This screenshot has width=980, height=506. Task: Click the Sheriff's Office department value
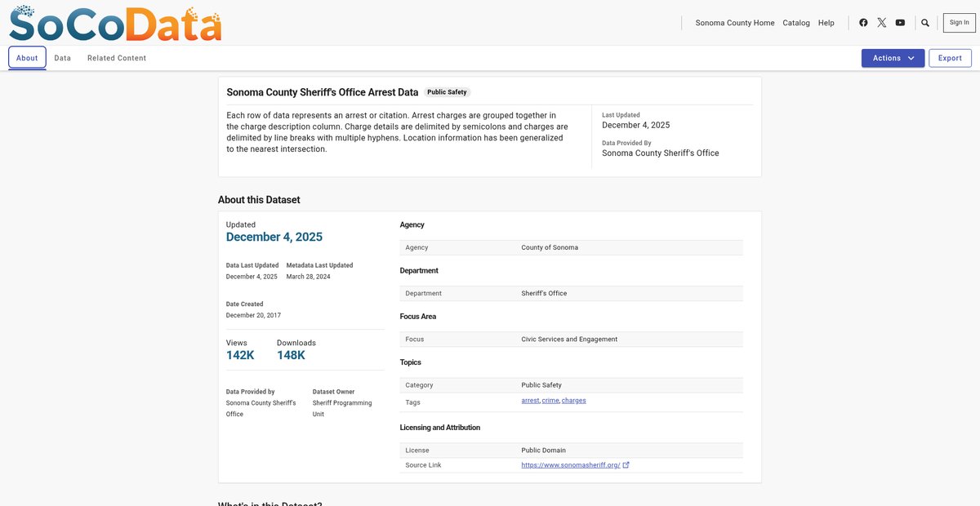point(544,293)
